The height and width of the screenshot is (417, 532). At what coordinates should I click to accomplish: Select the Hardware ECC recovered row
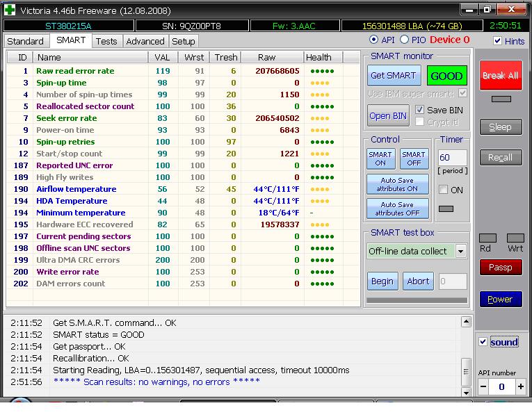pos(183,224)
